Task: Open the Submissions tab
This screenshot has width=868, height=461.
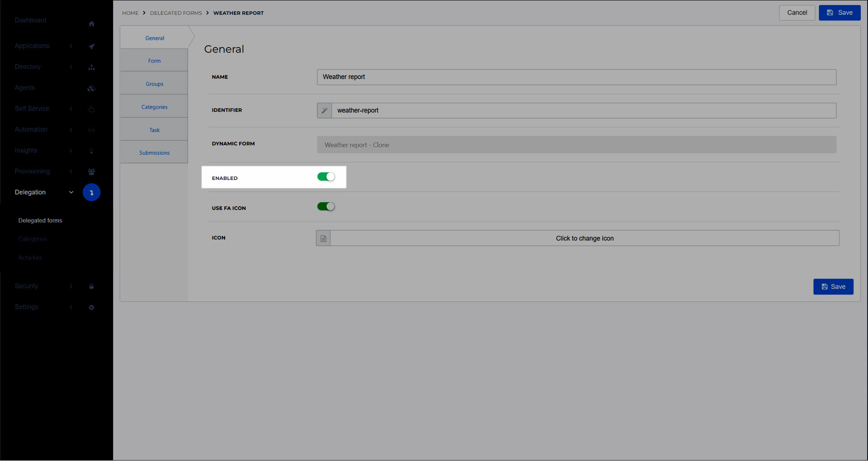Action: click(x=154, y=152)
